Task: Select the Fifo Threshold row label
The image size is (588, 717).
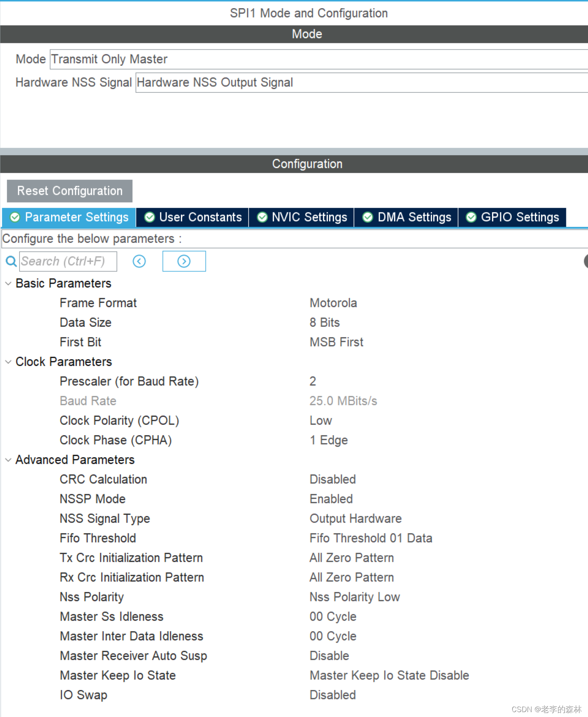Action: tap(98, 538)
